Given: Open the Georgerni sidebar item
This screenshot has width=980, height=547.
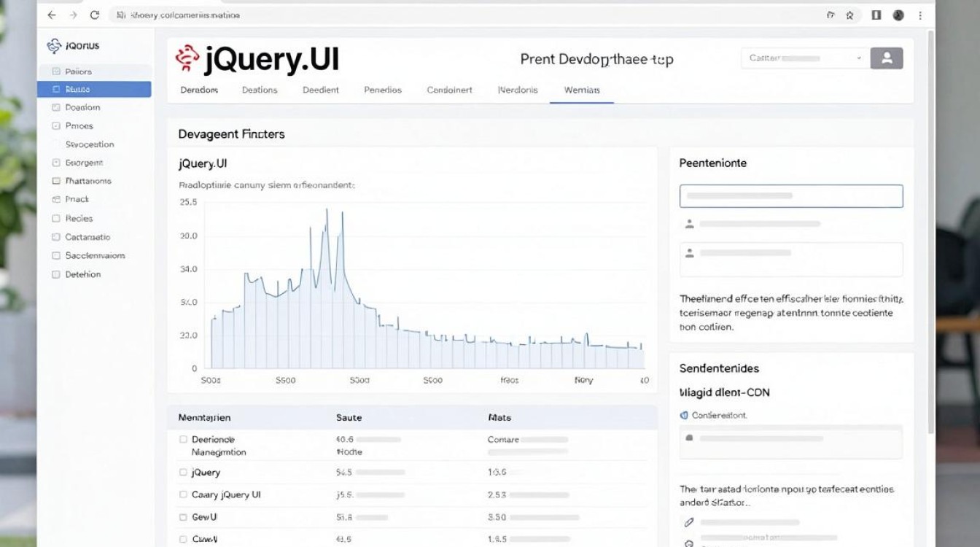Looking at the screenshot, I should 84,163.
